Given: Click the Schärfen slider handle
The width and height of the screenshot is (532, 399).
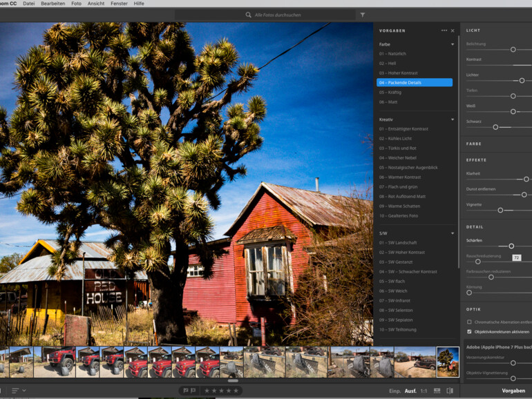Looking at the screenshot, I should (511, 246).
